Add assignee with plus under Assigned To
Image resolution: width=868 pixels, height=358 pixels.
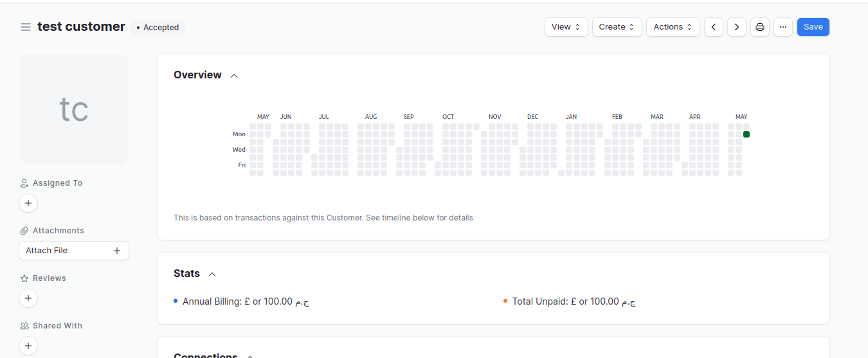pos(28,203)
